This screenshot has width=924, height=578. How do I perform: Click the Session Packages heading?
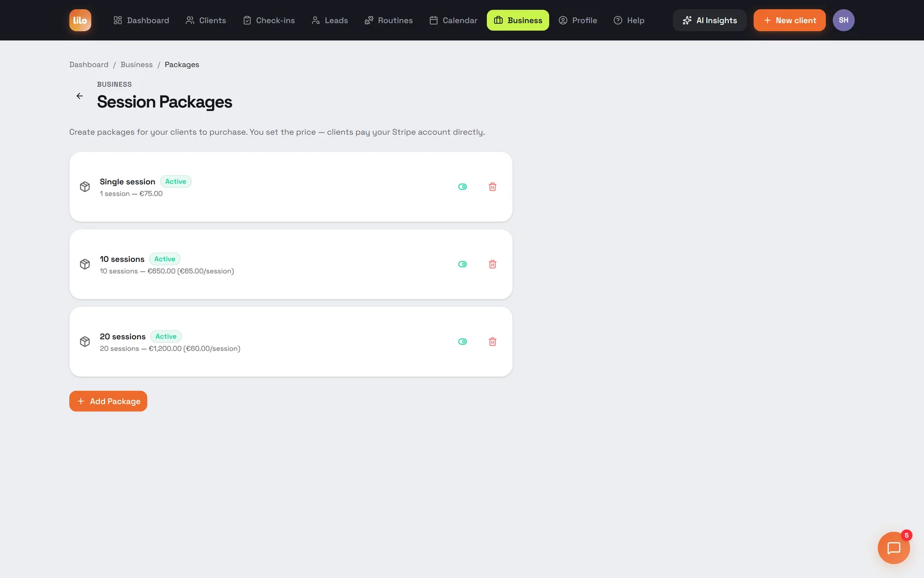pyautogui.click(x=165, y=102)
